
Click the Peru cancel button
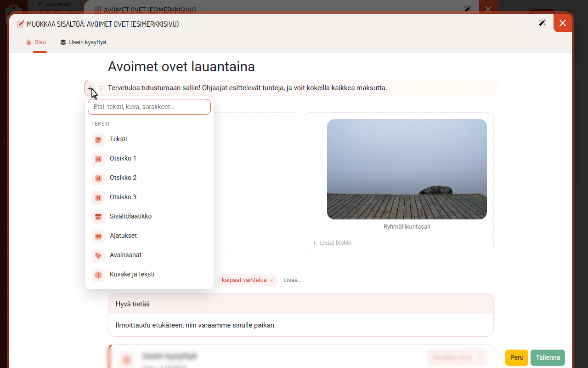click(x=517, y=357)
